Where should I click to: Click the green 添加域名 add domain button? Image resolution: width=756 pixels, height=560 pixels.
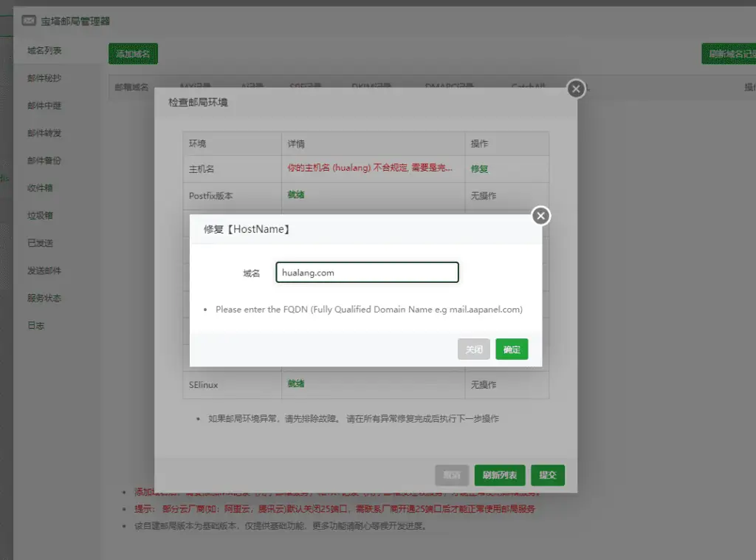point(133,53)
